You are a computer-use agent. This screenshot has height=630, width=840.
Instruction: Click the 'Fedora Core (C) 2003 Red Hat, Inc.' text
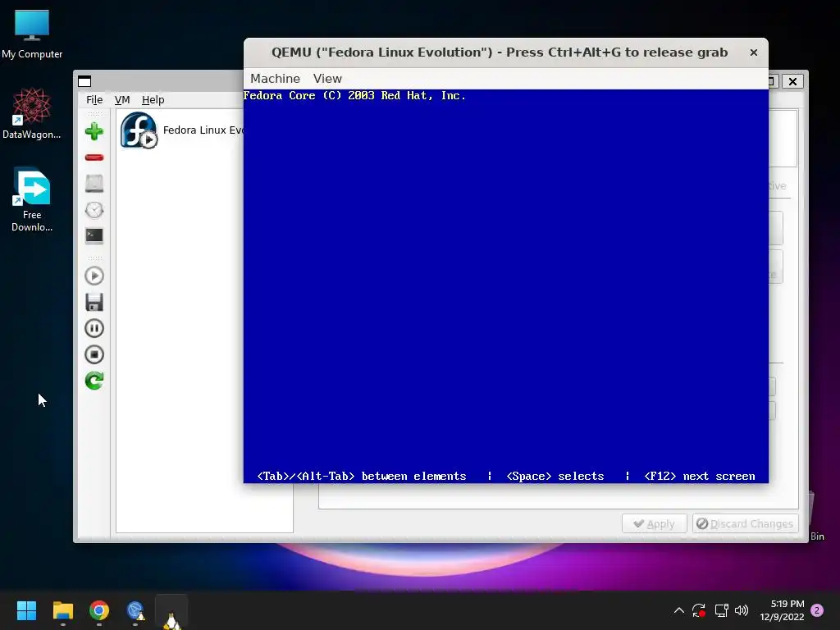pos(354,96)
